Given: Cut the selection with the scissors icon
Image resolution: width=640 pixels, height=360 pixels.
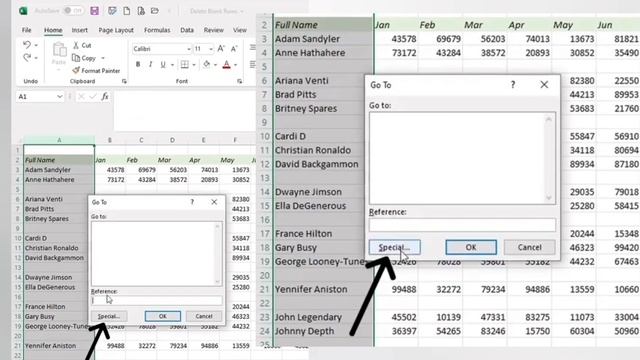Looking at the screenshot, I should click(76, 45).
